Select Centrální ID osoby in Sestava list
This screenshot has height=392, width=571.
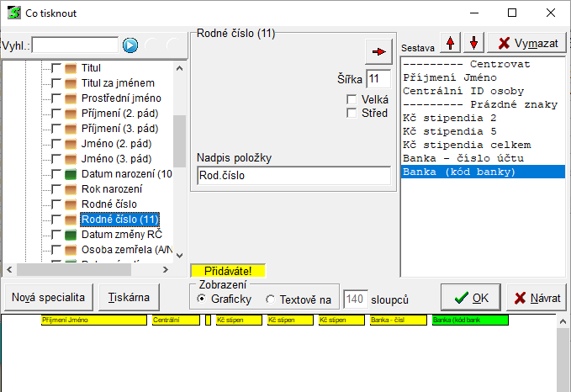coord(463,91)
